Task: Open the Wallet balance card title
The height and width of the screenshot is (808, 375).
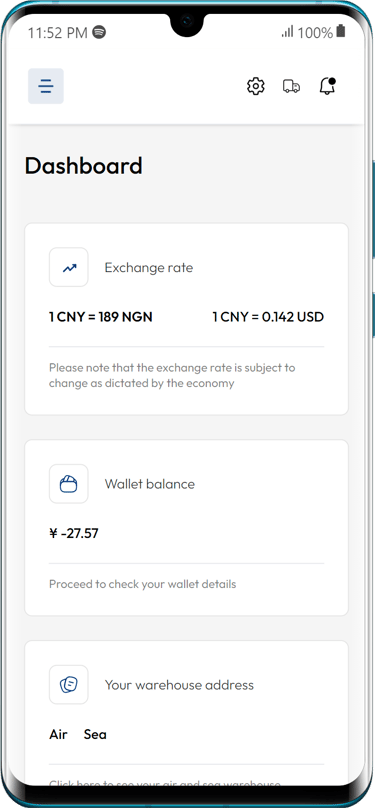Action: point(150,484)
